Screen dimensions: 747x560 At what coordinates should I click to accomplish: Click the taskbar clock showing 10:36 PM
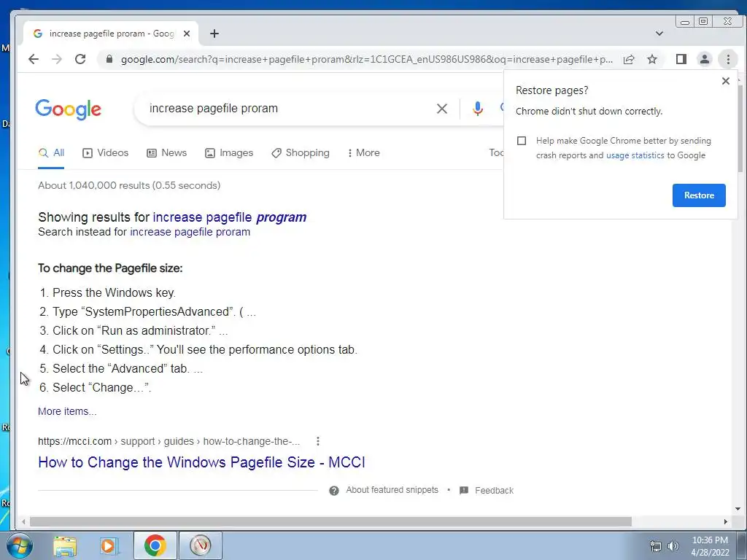coord(710,546)
